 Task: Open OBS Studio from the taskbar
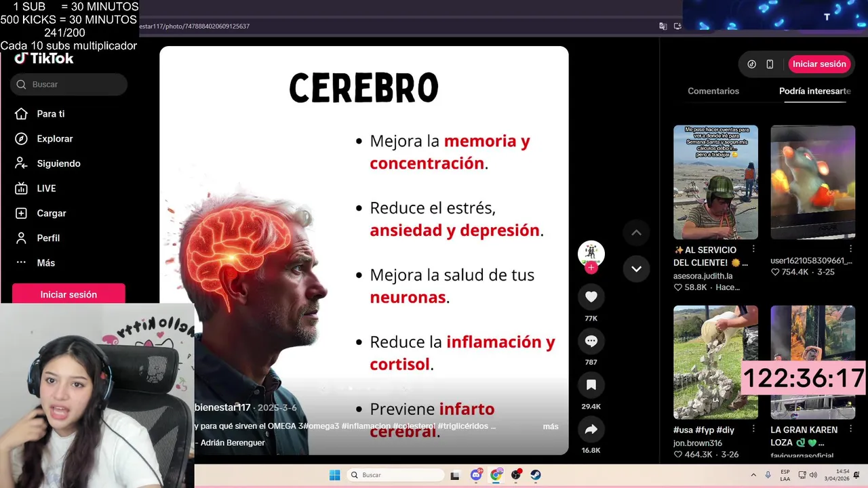pyautogui.click(x=516, y=475)
